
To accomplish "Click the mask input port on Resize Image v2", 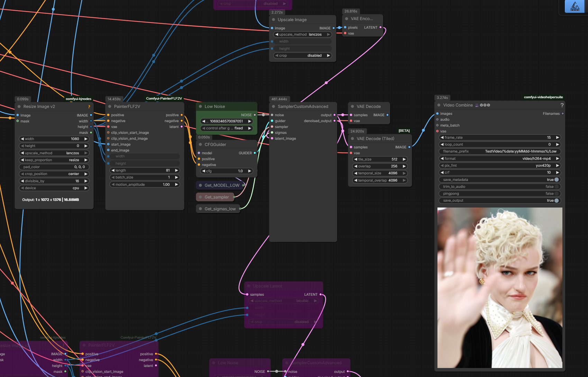I will 18,121.
